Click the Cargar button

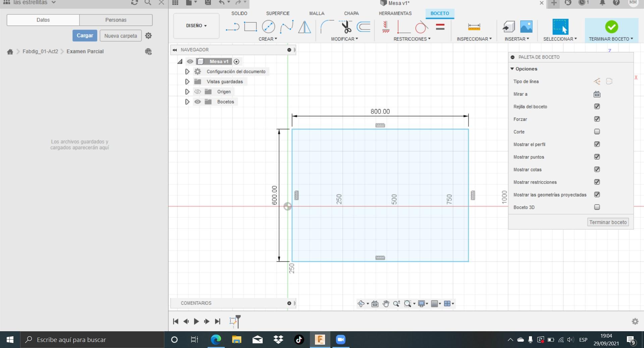point(85,36)
